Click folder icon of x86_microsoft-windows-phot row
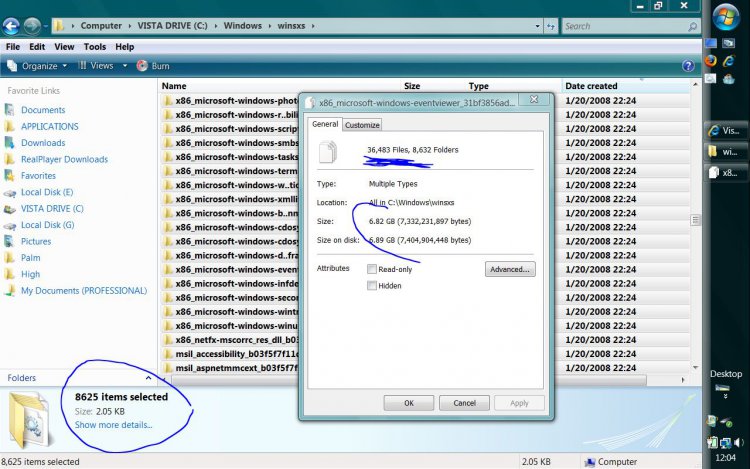750x469 pixels. [x=167, y=101]
